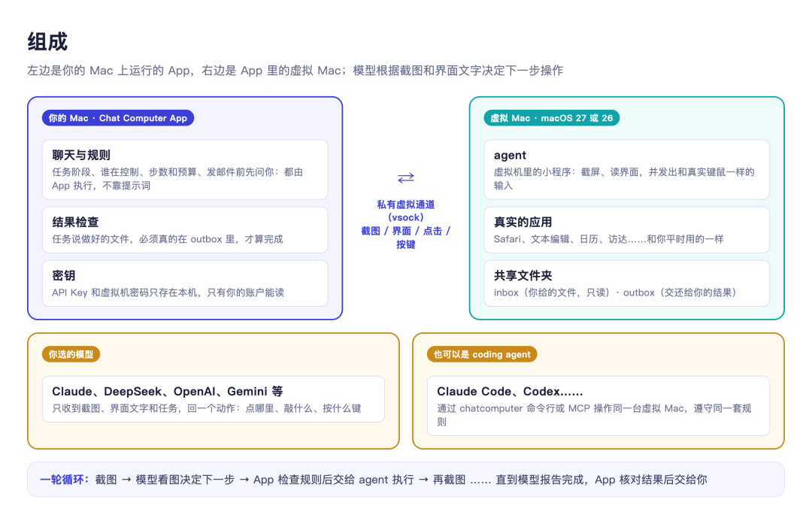The image size is (812, 524).
Task: Click the subtitle starting with 左边是你的 Mac
Action: 295,71
